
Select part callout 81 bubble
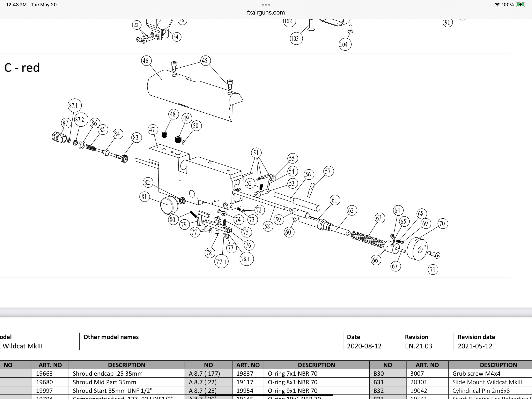[144, 197]
